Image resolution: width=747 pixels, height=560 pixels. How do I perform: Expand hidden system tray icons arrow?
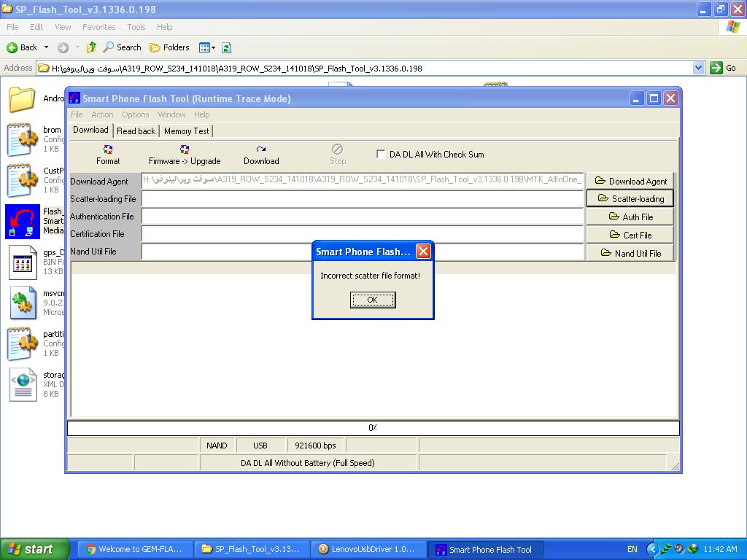(x=652, y=550)
